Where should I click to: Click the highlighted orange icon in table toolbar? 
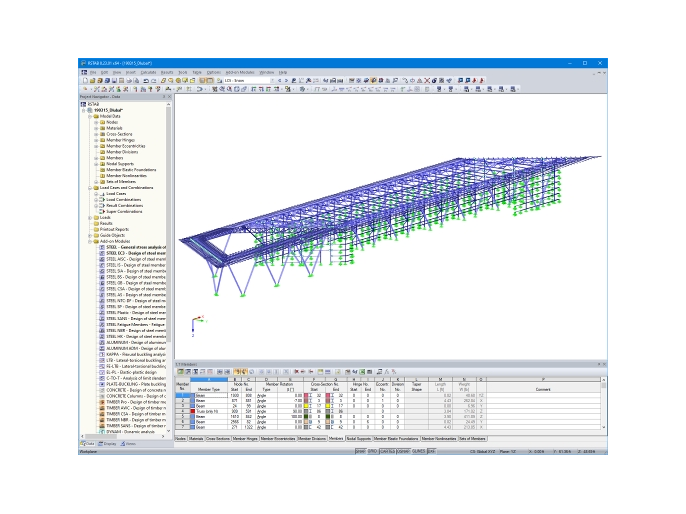tap(237, 371)
